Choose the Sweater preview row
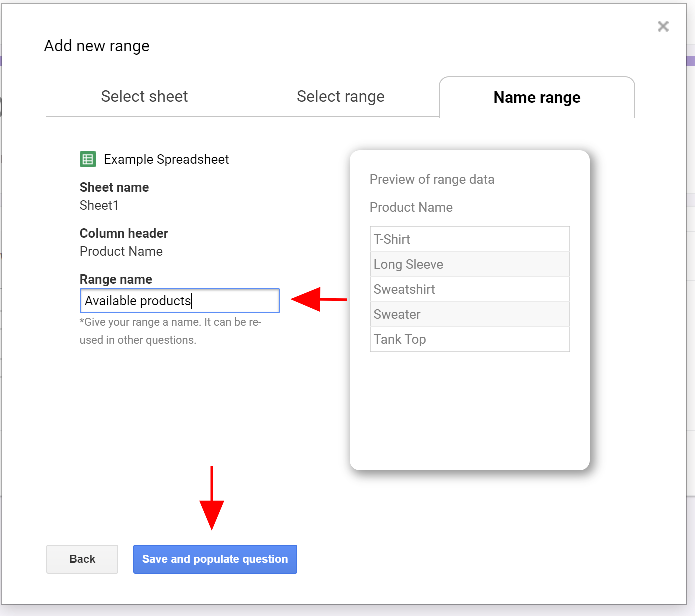 pos(469,314)
